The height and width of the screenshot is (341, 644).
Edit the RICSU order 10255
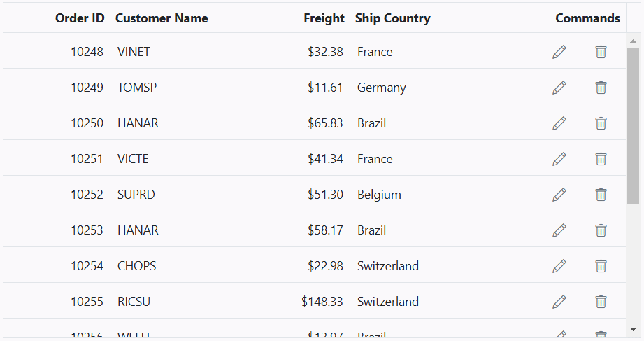(559, 302)
